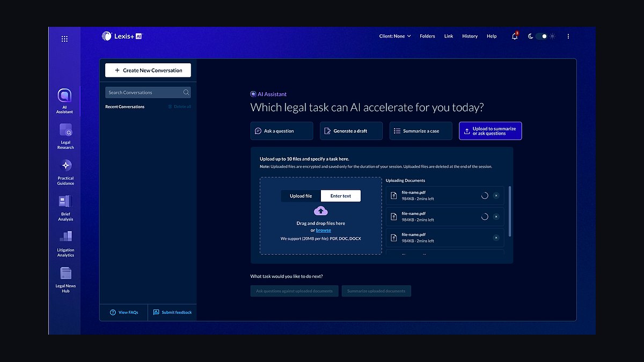Switch to the Upload file tab
The width and height of the screenshot is (644, 362).
(301, 196)
